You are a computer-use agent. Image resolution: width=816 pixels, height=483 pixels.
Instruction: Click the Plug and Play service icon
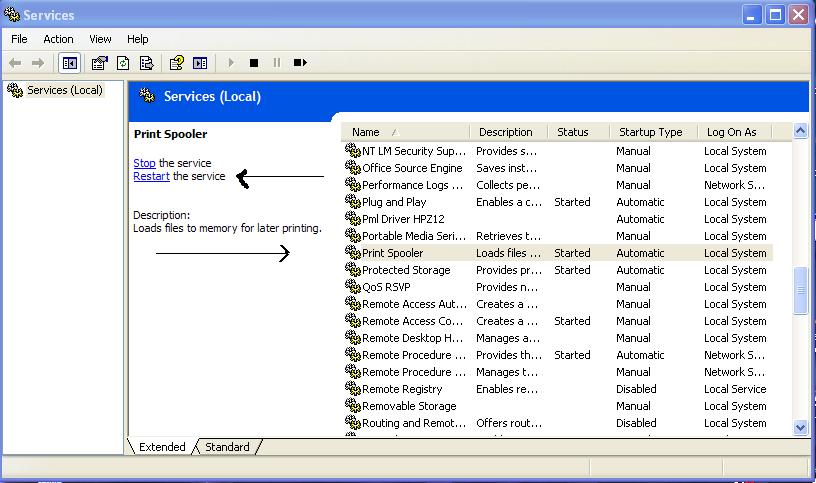pos(352,202)
